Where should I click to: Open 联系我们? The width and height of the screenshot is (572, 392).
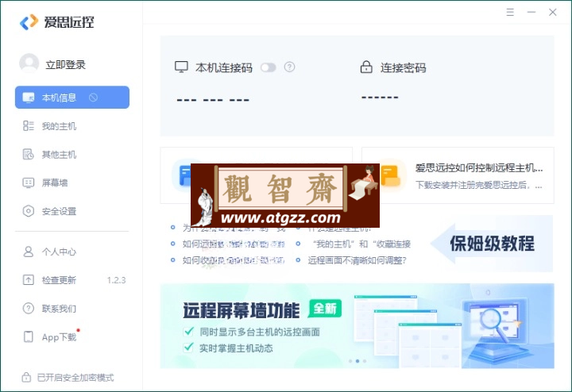click(59, 309)
